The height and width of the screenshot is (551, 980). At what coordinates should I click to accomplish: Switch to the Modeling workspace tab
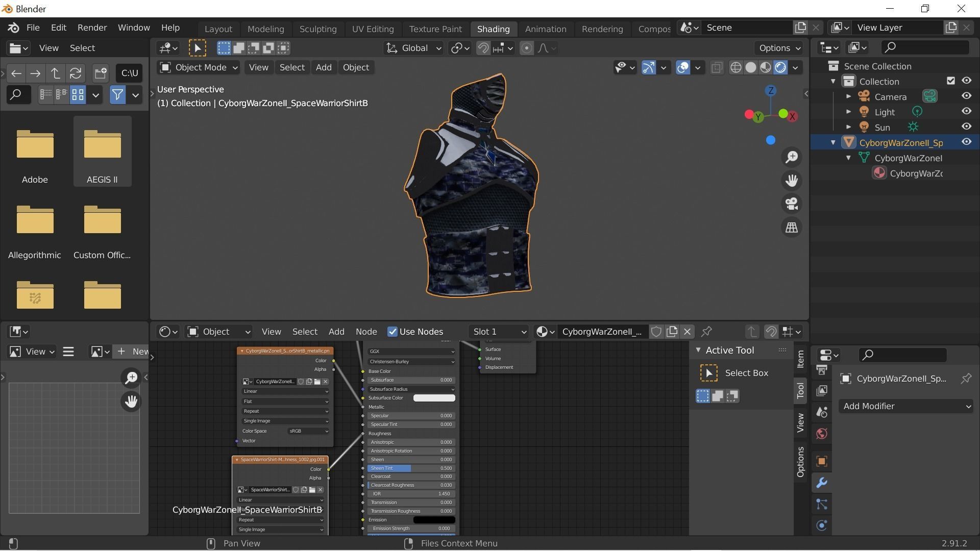point(265,29)
